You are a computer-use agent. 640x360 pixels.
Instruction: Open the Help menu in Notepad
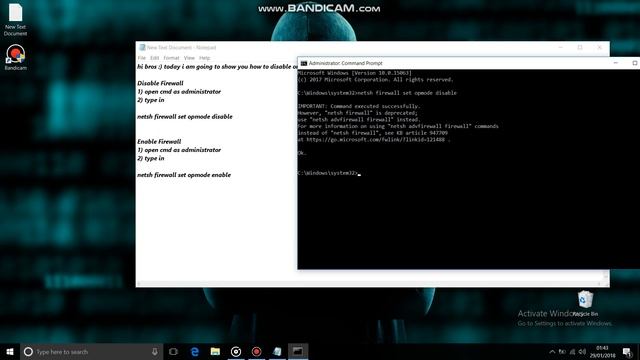pos(204,58)
